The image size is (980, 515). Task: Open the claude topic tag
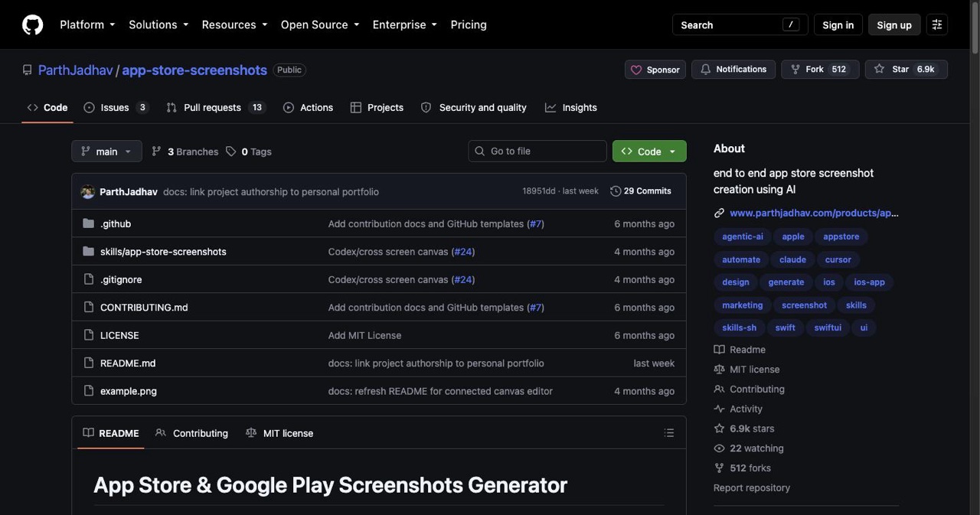[792, 260]
